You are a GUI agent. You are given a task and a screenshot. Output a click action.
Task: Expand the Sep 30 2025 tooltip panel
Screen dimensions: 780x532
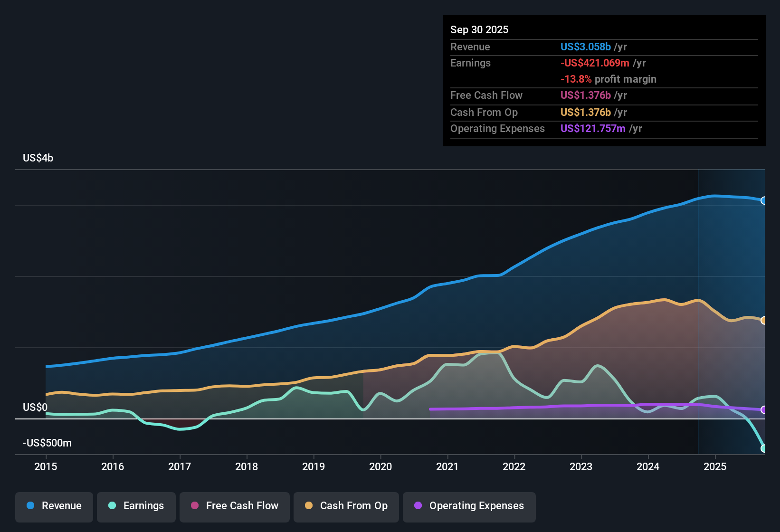(x=479, y=29)
